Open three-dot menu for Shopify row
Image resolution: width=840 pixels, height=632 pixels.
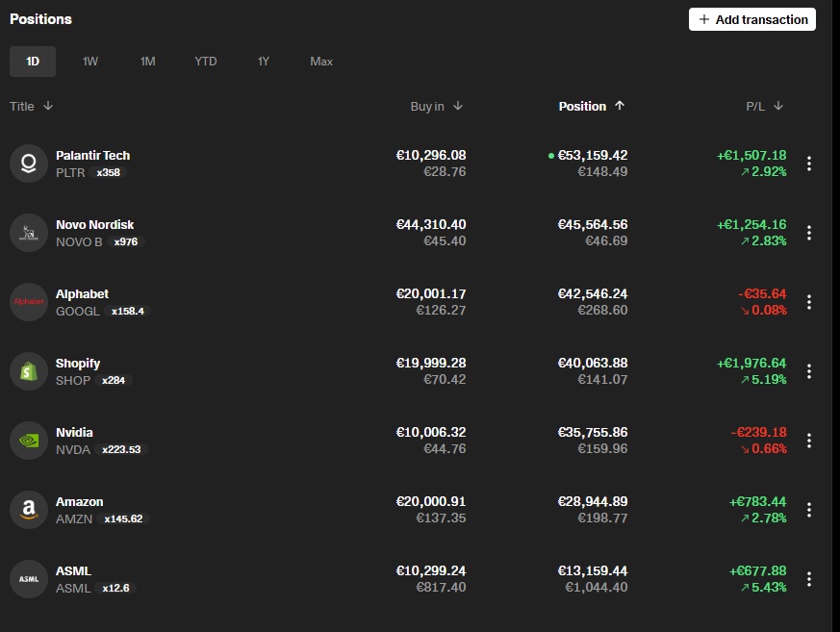point(809,371)
